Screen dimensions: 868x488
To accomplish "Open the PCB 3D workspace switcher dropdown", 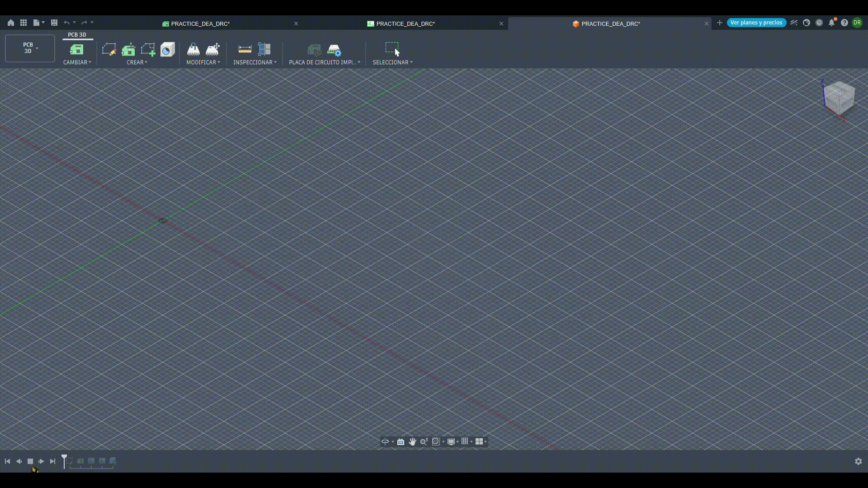I will click(30, 48).
